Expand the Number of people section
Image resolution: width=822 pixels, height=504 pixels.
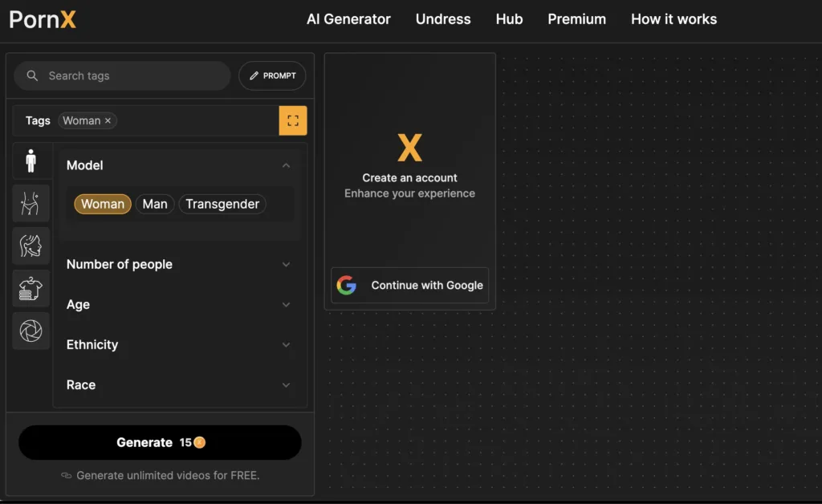point(178,264)
